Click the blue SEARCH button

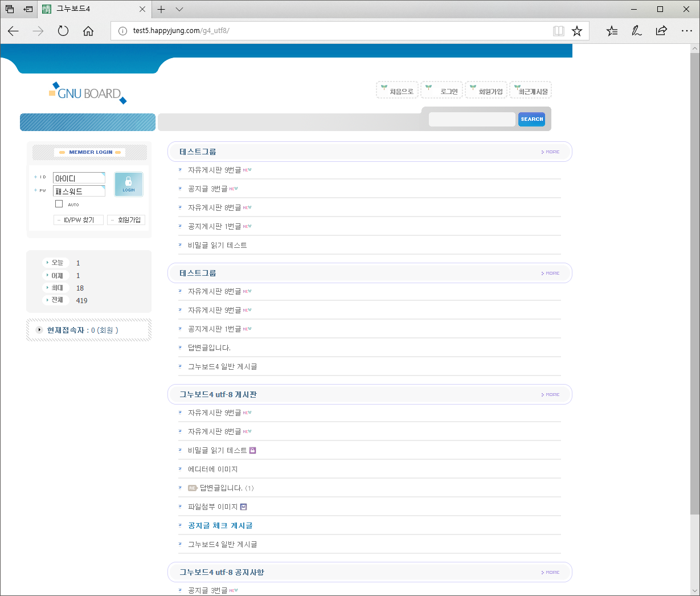(531, 119)
